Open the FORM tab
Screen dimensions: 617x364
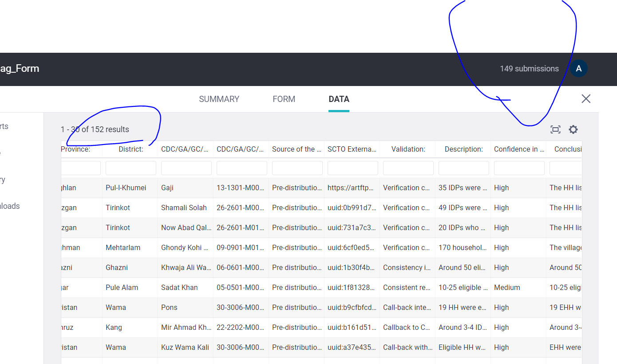pos(284,99)
